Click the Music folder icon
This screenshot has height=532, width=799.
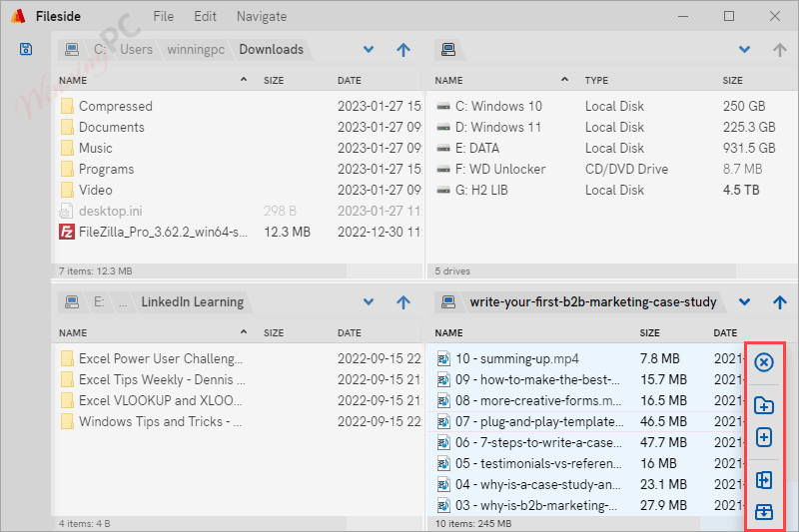[67, 148]
